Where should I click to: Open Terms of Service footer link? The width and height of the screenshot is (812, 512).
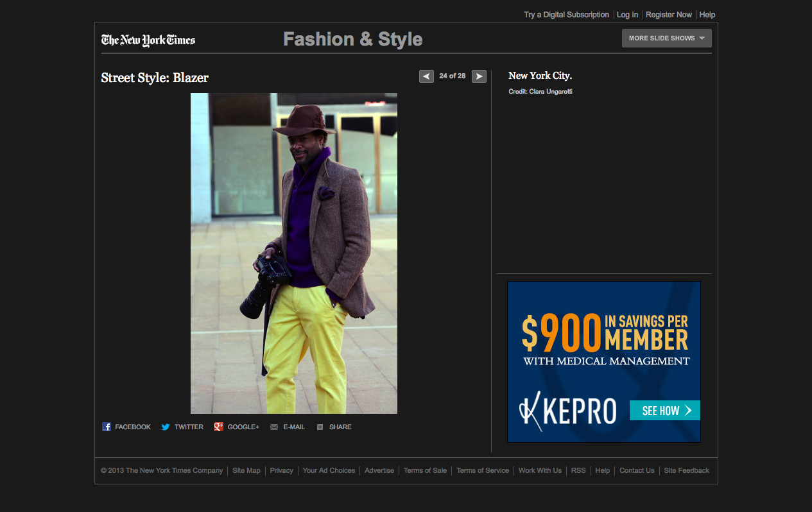point(483,470)
